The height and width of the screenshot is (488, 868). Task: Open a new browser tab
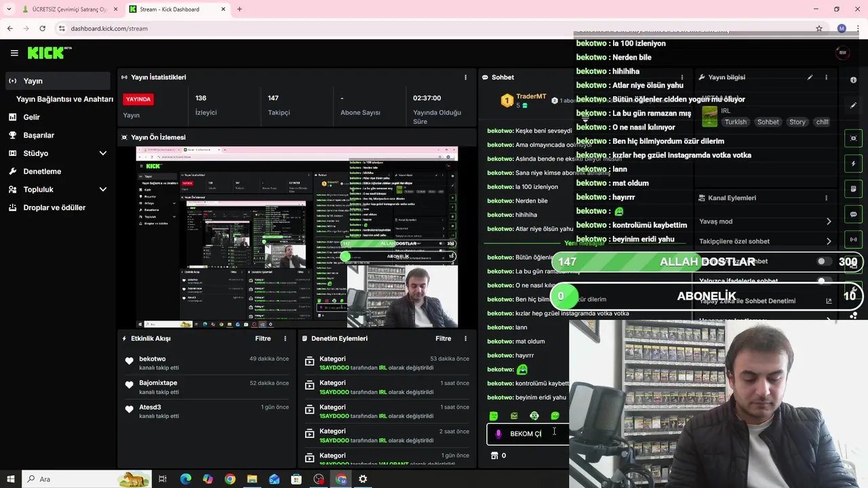(x=239, y=9)
